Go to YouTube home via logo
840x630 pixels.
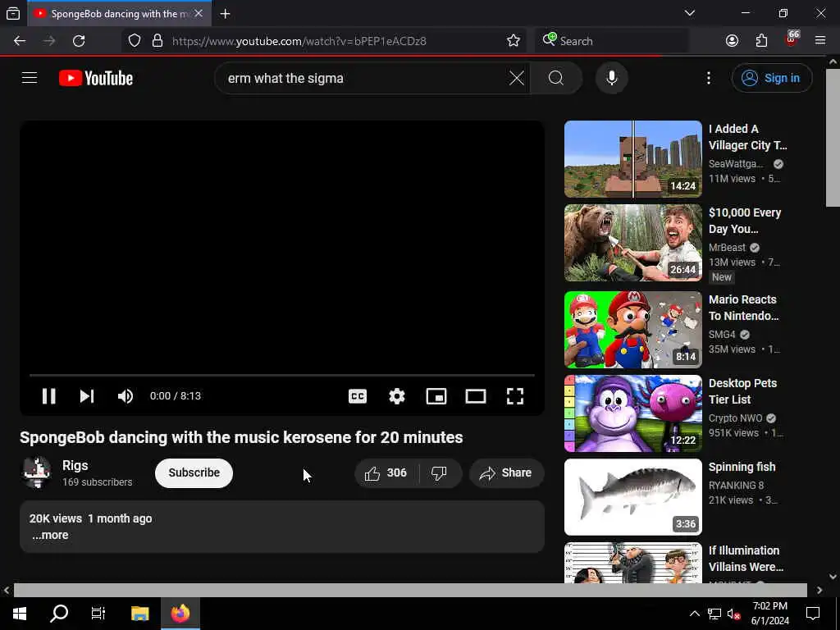click(96, 78)
